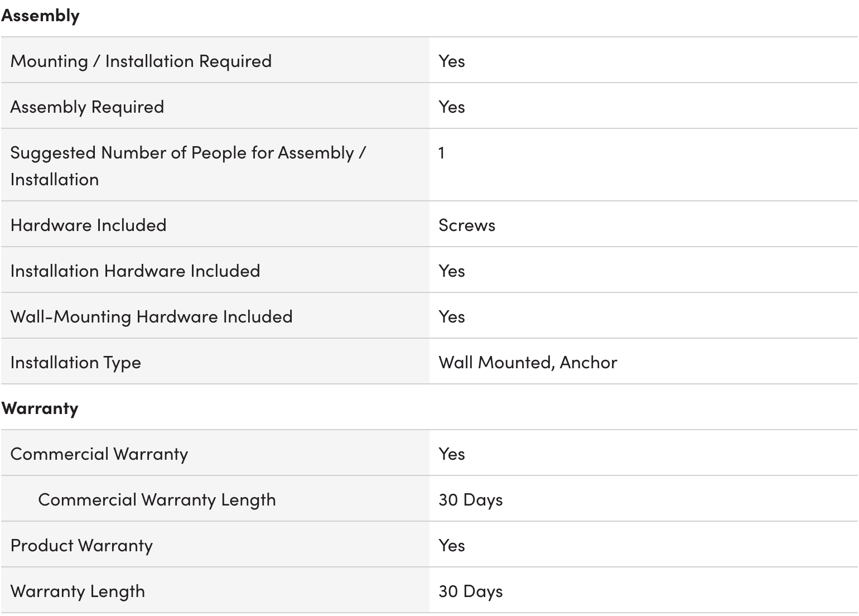
Task: Select the Mounting / Installation Required label
Action: point(141,61)
